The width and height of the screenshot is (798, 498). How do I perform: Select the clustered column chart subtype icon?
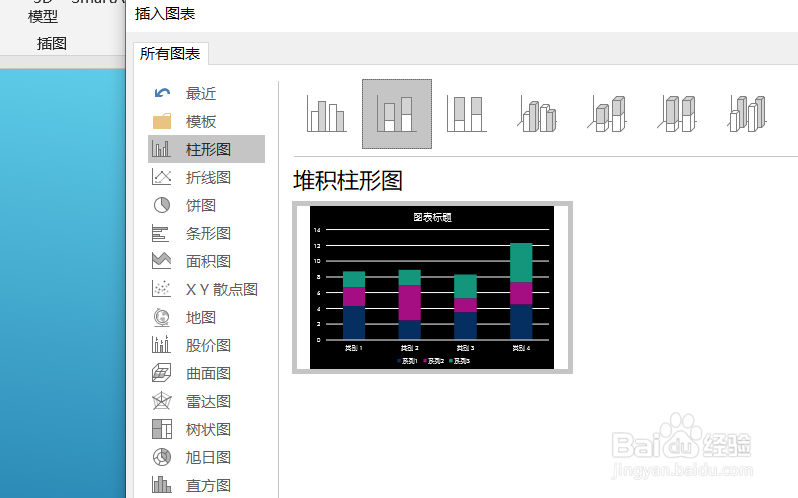[327, 114]
